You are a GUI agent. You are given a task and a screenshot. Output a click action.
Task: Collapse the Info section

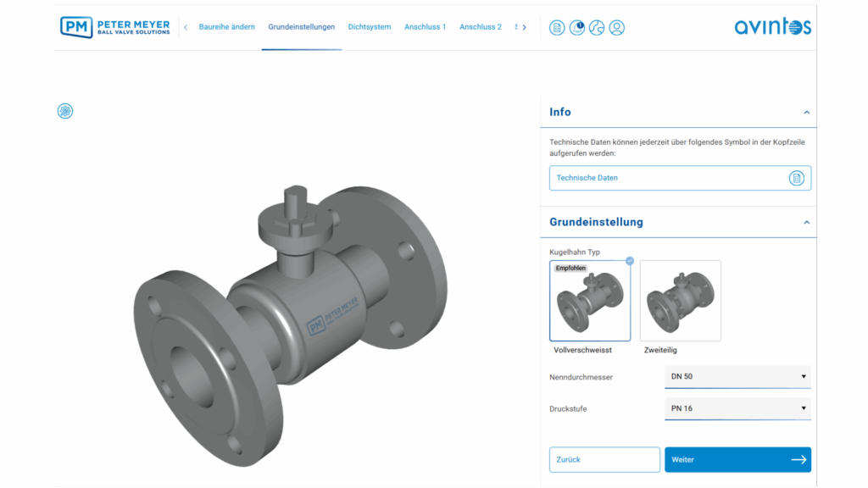[x=806, y=112]
